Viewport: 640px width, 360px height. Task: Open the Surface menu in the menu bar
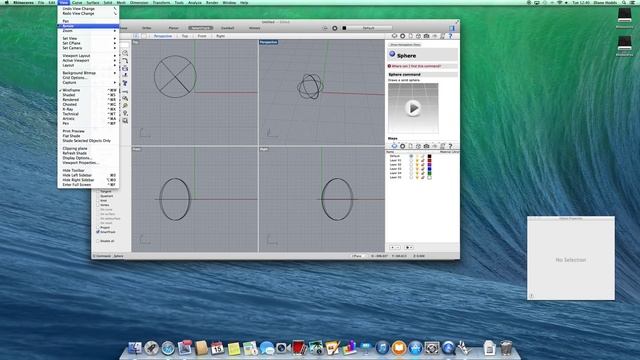pos(93,2)
